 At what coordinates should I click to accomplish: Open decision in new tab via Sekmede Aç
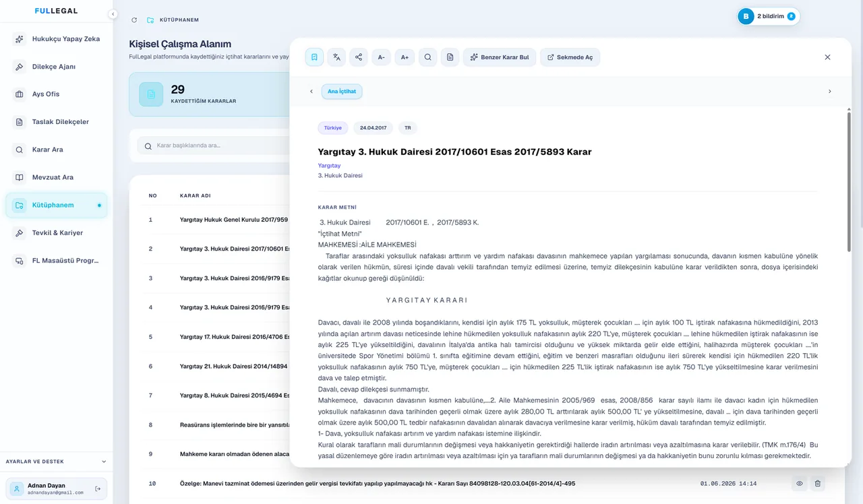[570, 57]
